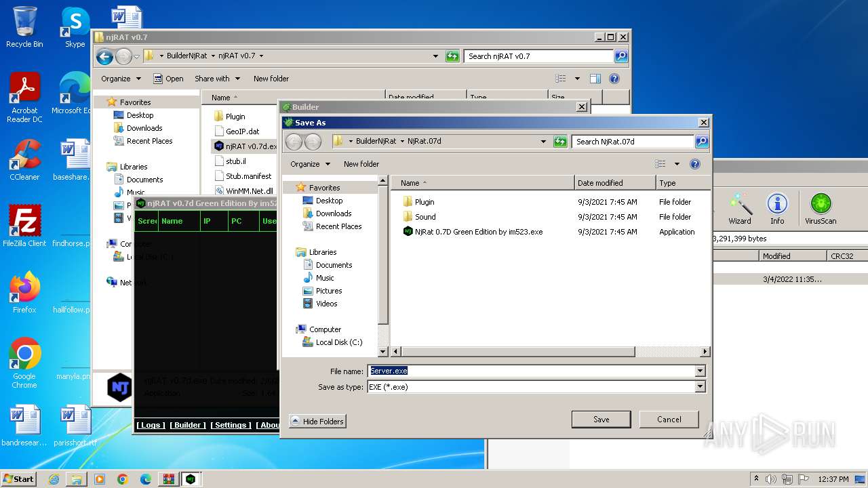Click the help icon in Save As dialog
Viewport: 868px width, 488px height.
(694, 164)
